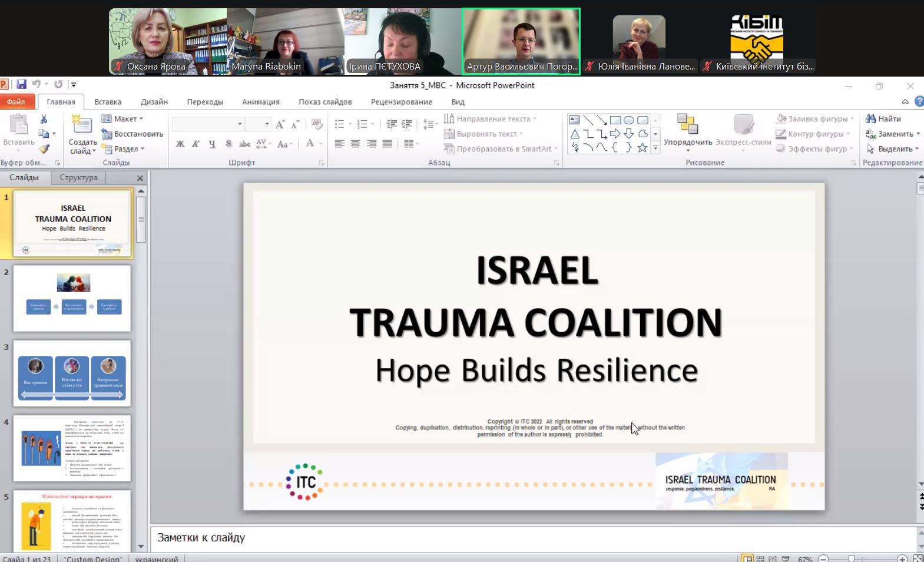The height and width of the screenshot is (562, 924).
Task: Click the Format Painter brush icon
Action: click(x=44, y=149)
